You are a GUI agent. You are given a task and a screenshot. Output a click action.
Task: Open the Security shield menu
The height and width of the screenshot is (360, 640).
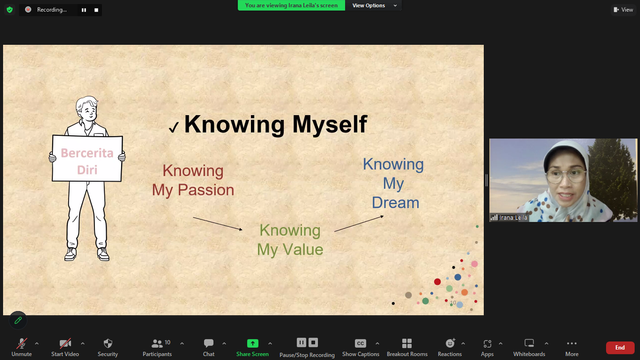pos(108,347)
